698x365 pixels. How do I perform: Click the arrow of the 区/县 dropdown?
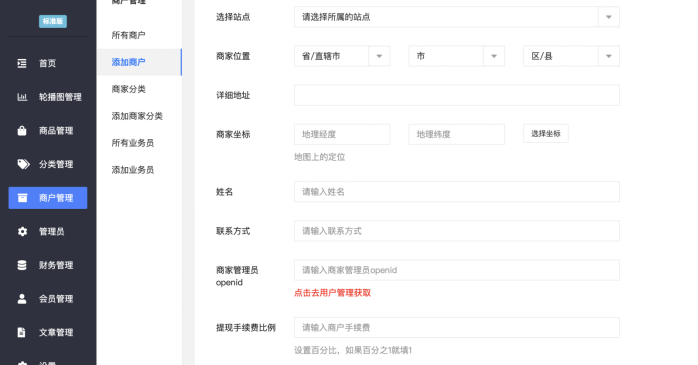pos(609,56)
